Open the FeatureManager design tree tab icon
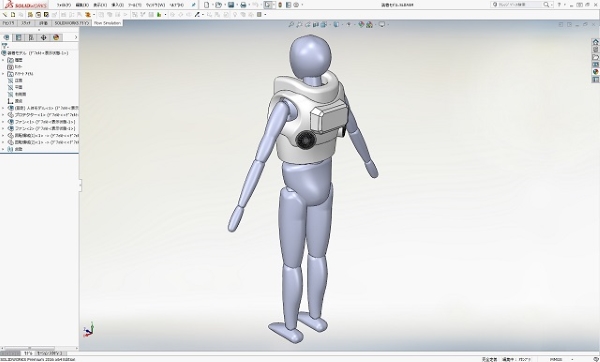The image size is (600, 362). coord(6,37)
